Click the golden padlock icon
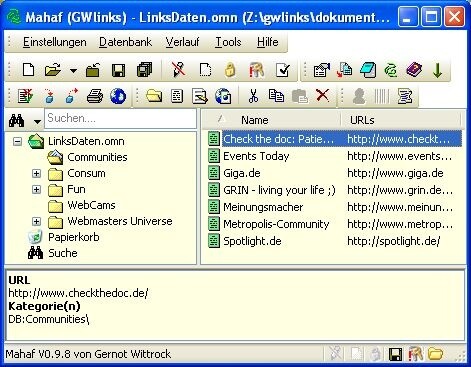Image resolution: width=471 pixels, height=367 pixels. 230,70
